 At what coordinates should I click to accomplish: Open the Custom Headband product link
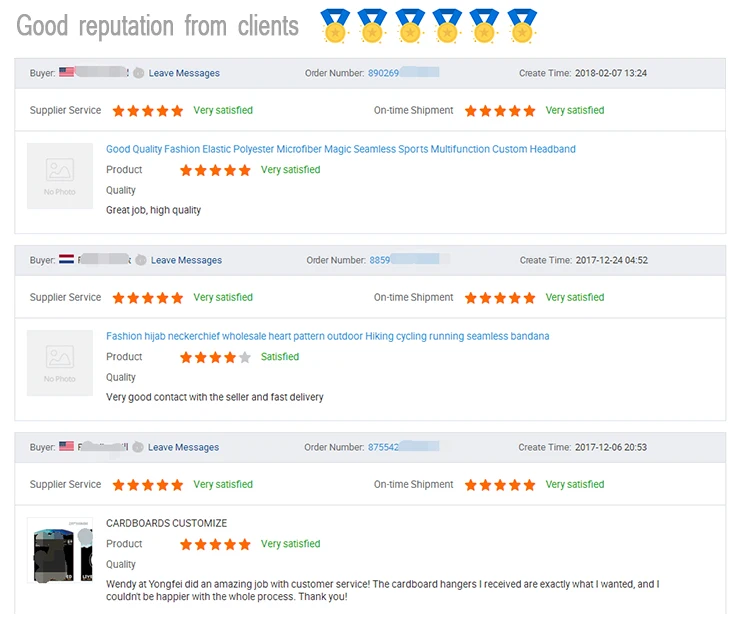click(341, 149)
